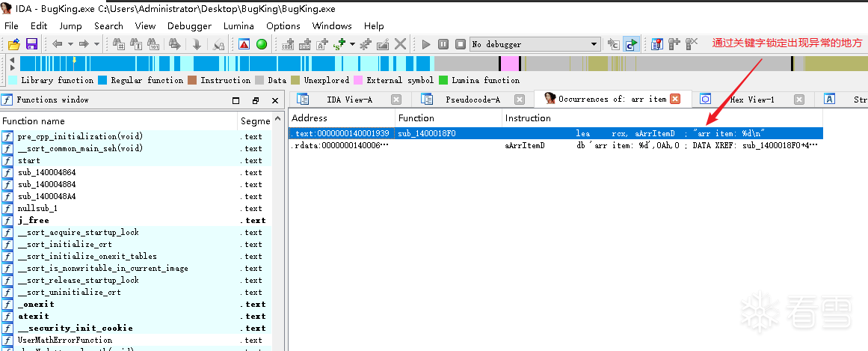Click the convert-to-data icon
Viewport: 868px width, 351px height.
pos(305,44)
